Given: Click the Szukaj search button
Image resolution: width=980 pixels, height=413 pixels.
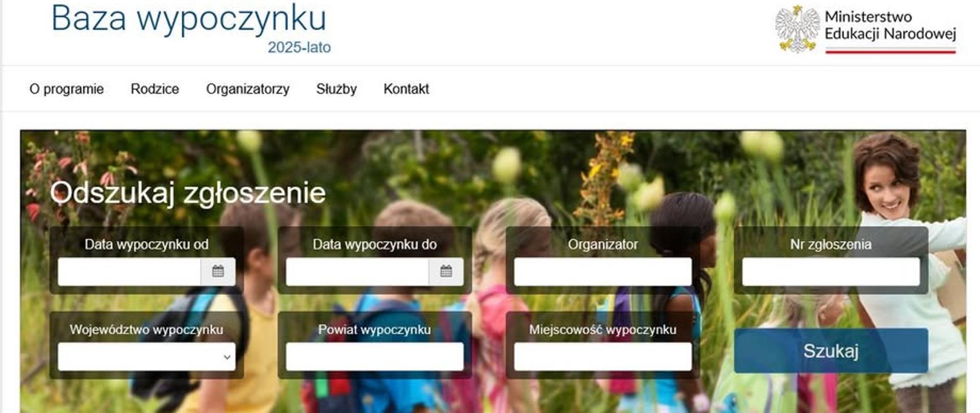Looking at the screenshot, I should 831,351.
